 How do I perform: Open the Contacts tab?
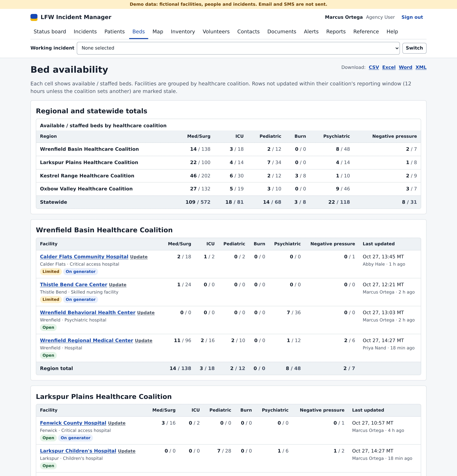point(248,32)
